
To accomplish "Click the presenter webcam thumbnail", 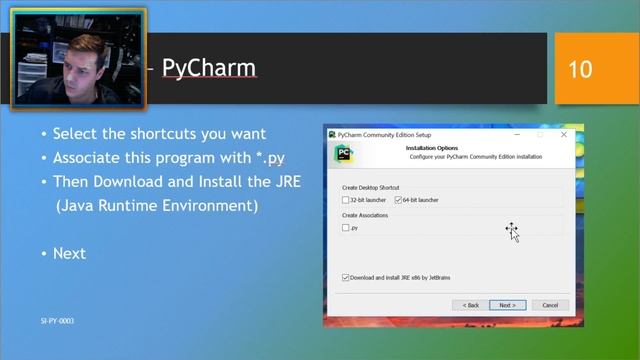I will pos(78,59).
